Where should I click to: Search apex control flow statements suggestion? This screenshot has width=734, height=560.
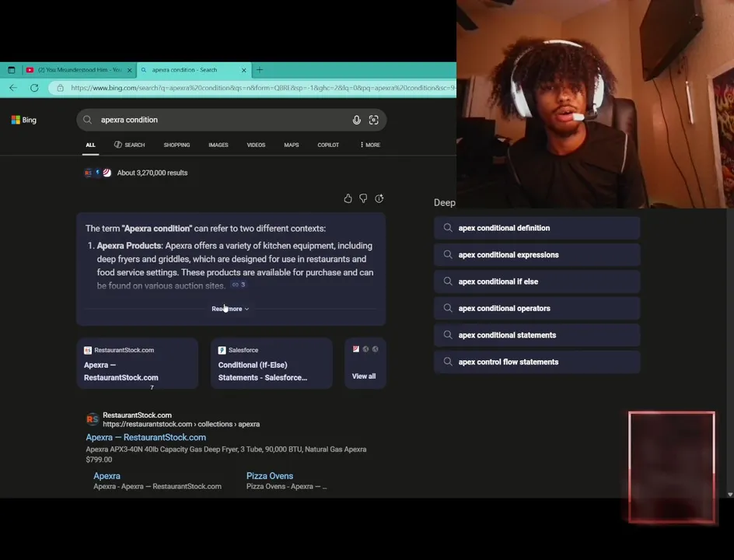click(537, 362)
